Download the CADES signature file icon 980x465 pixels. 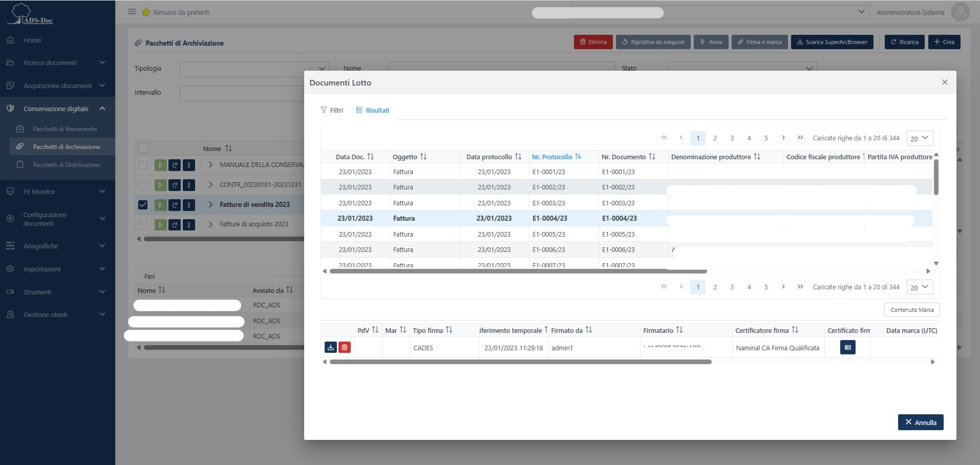331,348
